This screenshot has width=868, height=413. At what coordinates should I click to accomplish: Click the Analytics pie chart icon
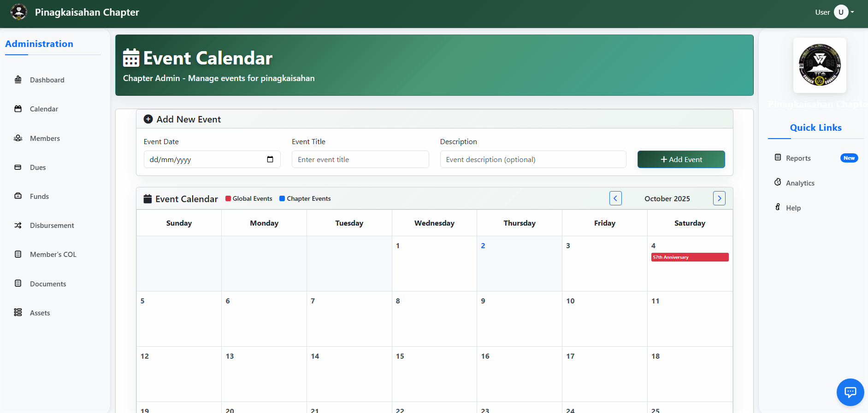coord(778,182)
